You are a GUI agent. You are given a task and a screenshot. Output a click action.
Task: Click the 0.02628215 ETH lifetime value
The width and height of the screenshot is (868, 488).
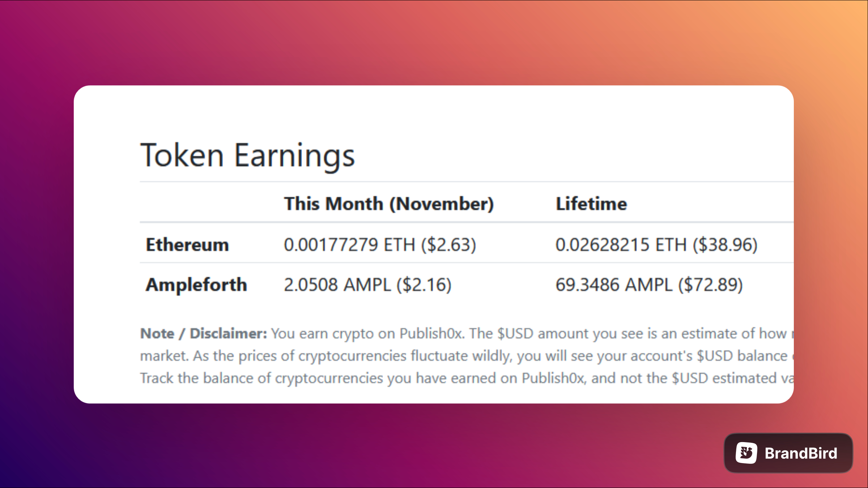point(621,245)
